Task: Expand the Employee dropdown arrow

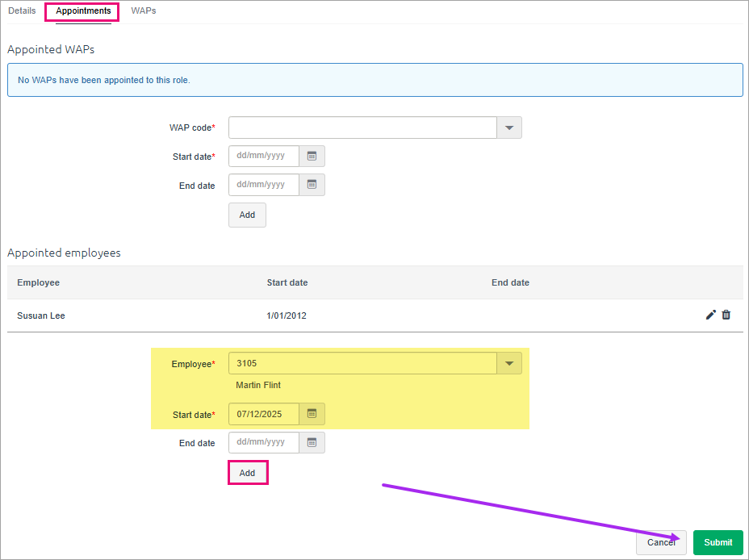Action: tap(508, 363)
